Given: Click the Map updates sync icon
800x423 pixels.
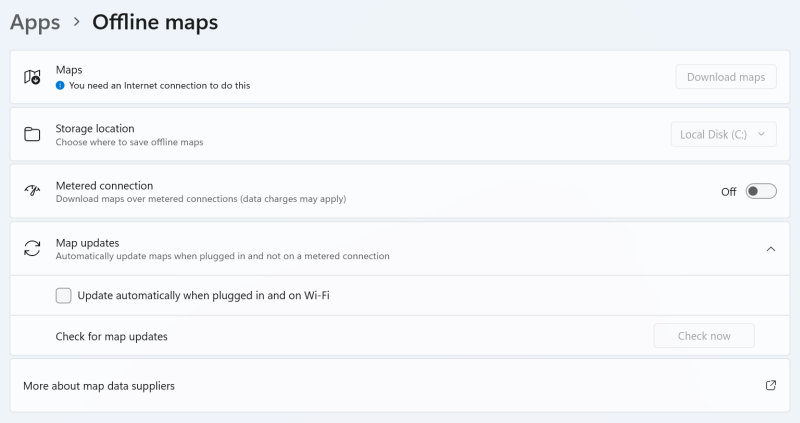Looking at the screenshot, I should click(x=32, y=249).
